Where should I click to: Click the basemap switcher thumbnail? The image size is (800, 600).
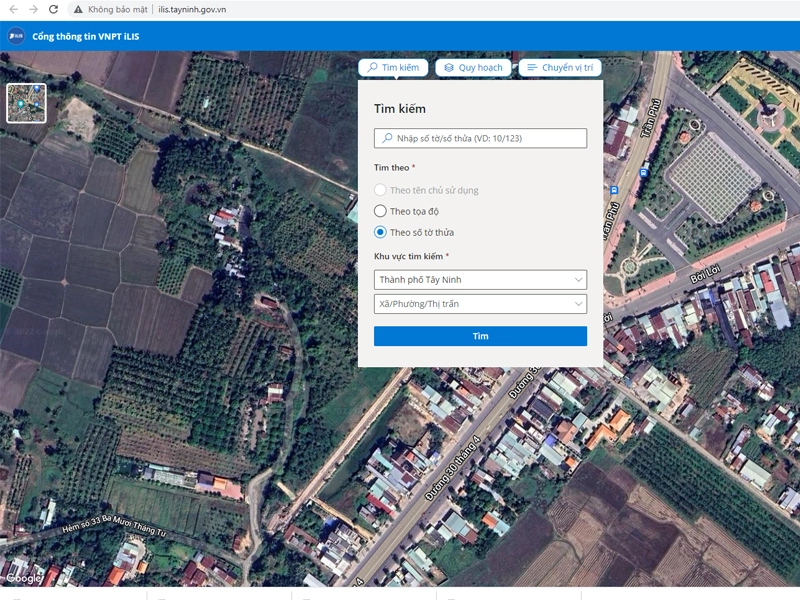[26, 103]
